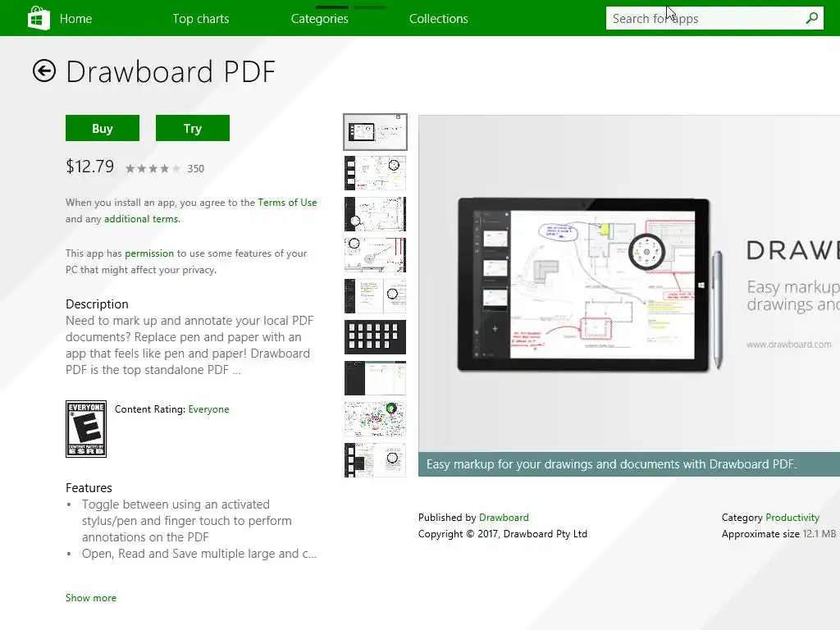Click the green Buy button
This screenshot has width=840, height=630.
click(103, 128)
